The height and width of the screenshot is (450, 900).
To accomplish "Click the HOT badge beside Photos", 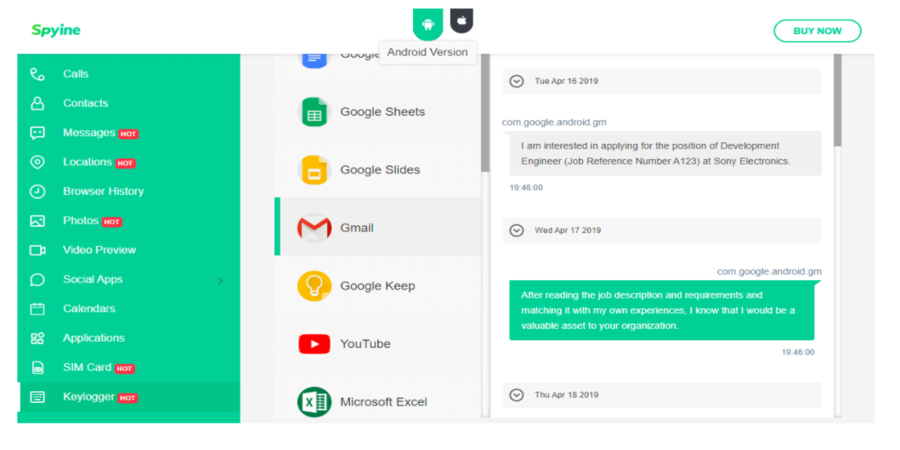I will point(112,222).
